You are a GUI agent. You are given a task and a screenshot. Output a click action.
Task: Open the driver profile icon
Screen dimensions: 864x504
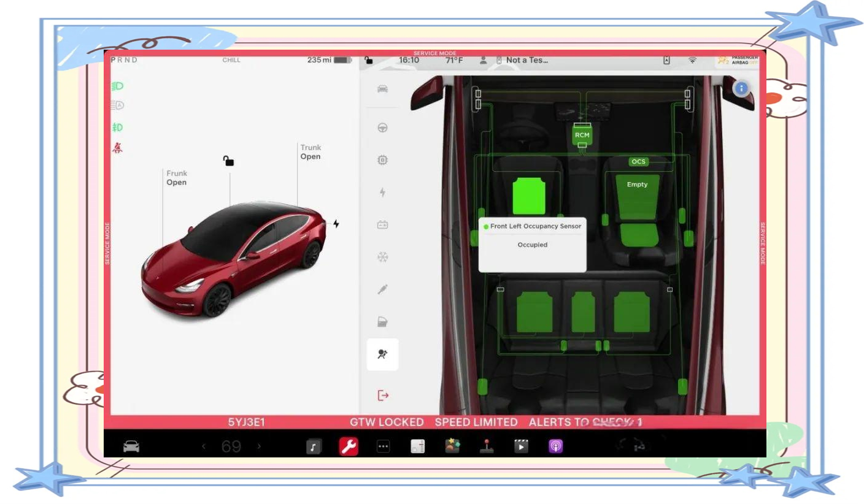pyautogui.click(x=484, y=60)
